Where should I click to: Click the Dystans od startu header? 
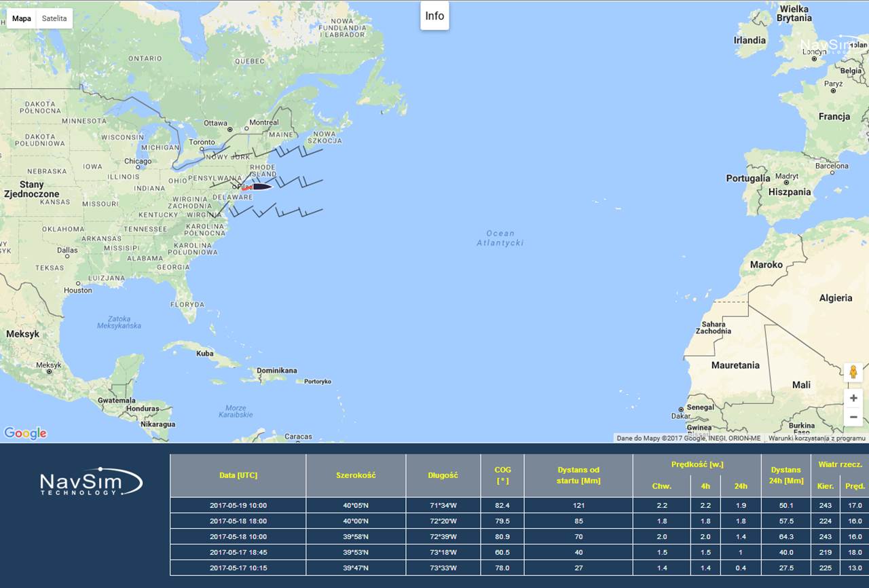(x=578, y=475)
